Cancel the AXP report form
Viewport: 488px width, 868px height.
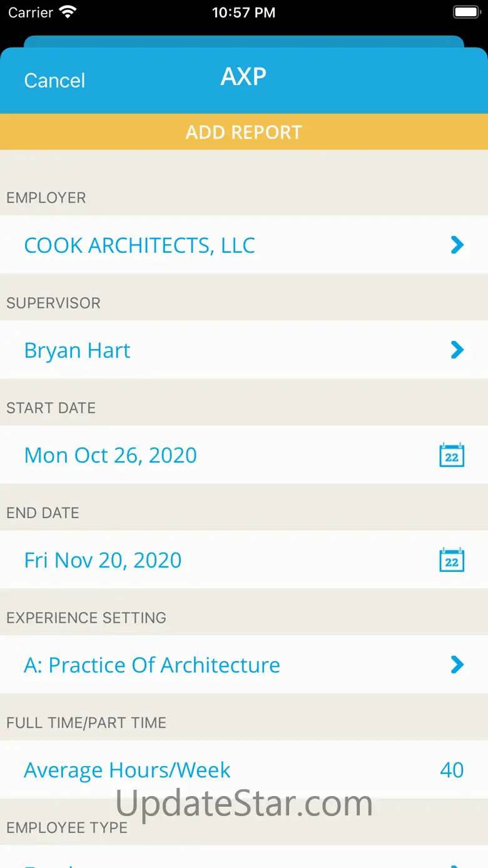click(x=54, y=81)
